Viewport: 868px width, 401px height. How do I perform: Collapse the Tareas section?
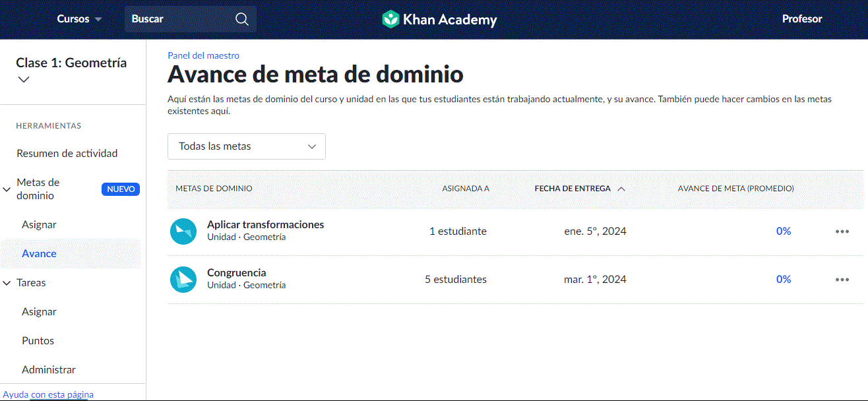(x=7, y=283)
